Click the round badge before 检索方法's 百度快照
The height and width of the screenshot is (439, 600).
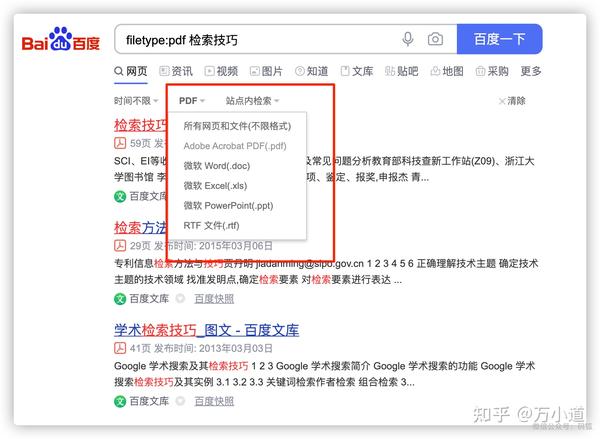[180, 299]
